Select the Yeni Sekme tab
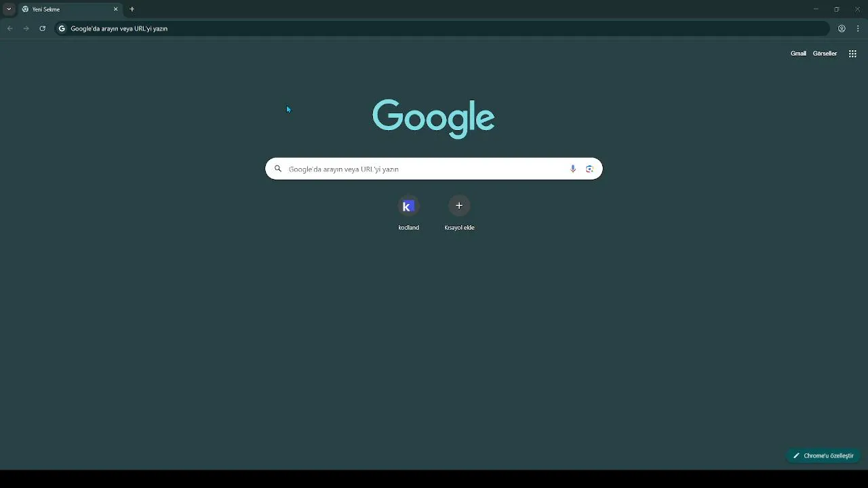 click(70, 9)
